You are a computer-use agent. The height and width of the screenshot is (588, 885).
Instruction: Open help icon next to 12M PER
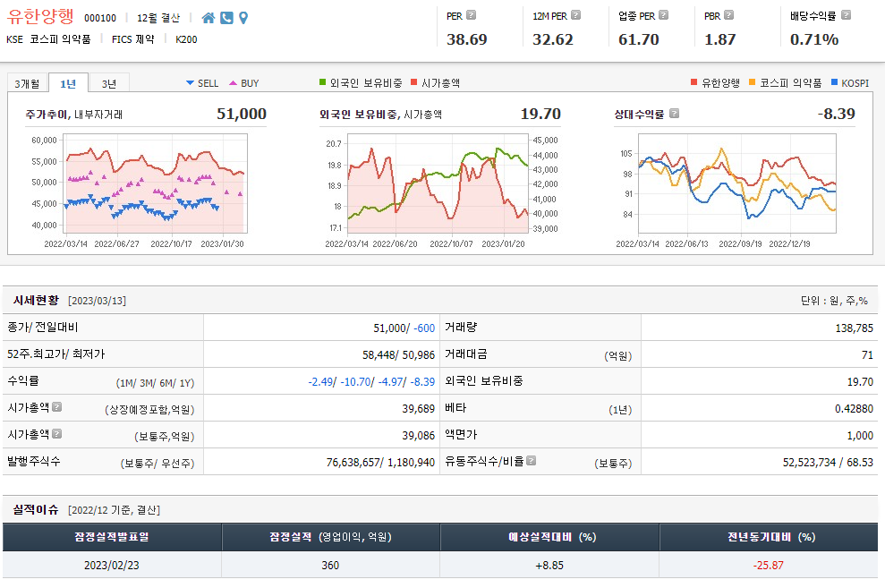(x=575, y=15)
